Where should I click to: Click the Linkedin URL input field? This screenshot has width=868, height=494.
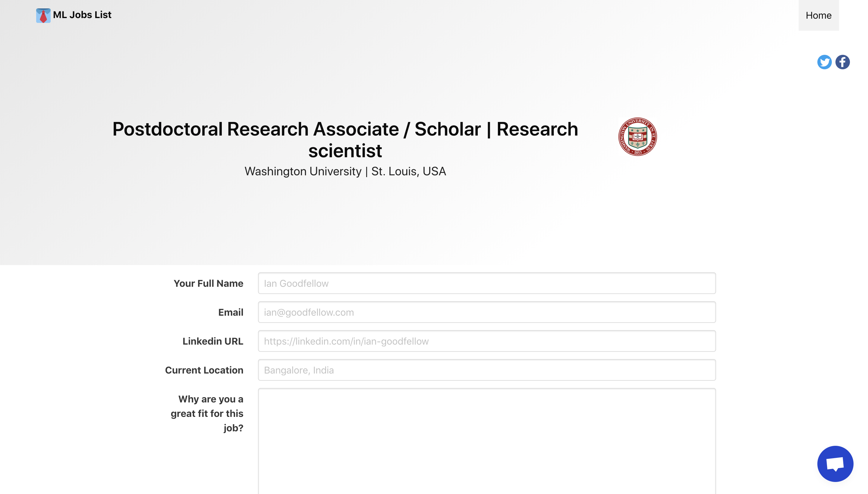point(487,341)
